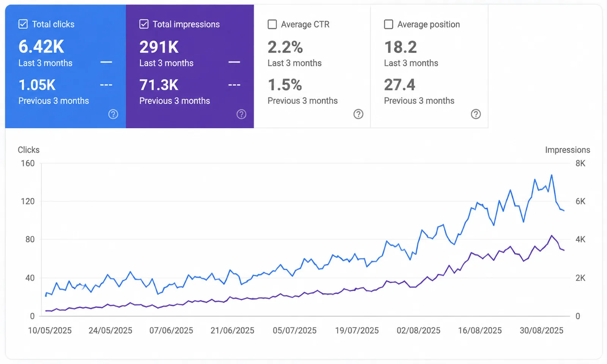Screen dimensions: 607x364
Task: Select the Average position card label
Action: pyautogui.click(x=428, y=24)
